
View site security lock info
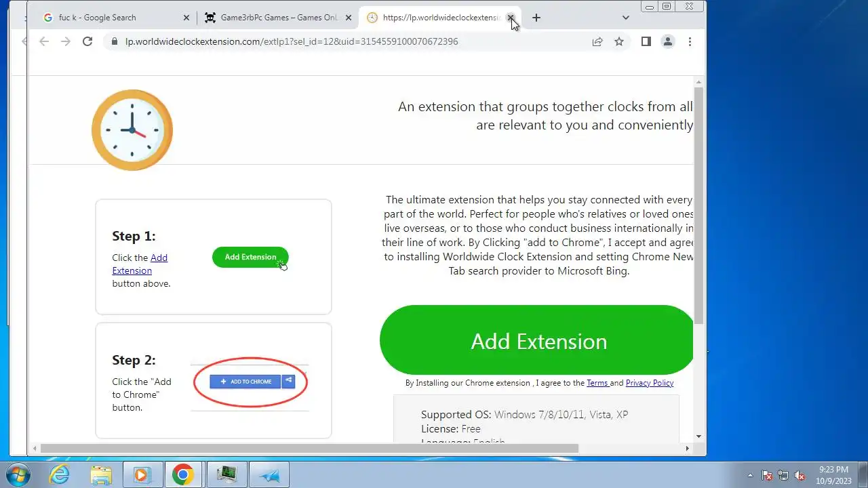(x=114, y=41)
